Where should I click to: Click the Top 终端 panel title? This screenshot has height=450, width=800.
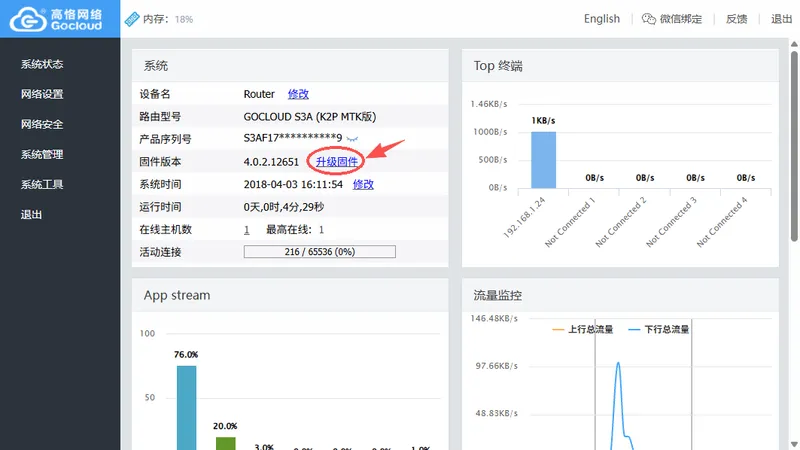point(498,66)
